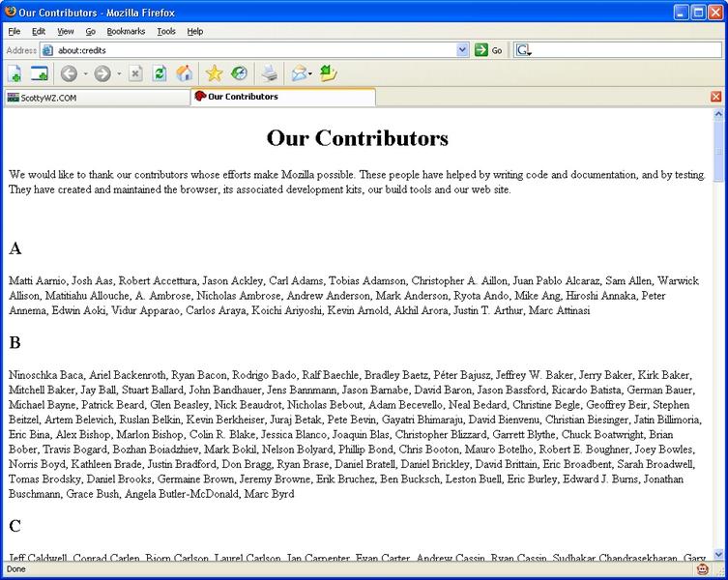Print the page using the printer icon
Viewport: 728px width, 580px height.
point(270,73)
